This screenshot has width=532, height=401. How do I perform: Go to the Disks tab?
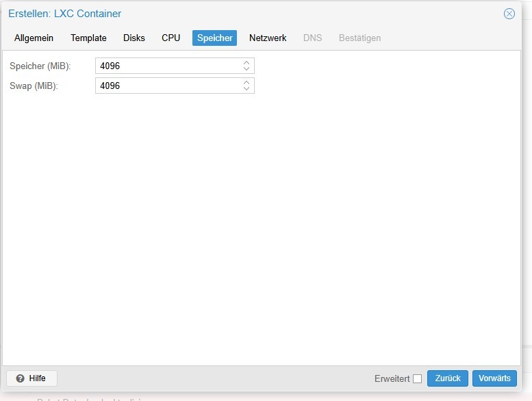[x=134, y=38]
